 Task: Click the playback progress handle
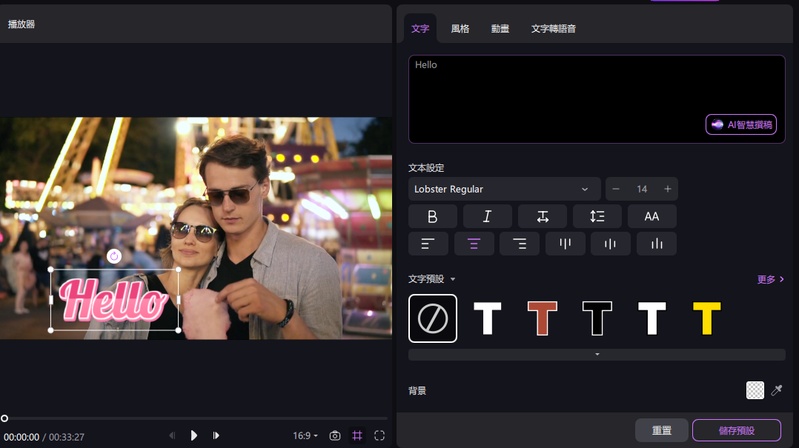pos(5,418)
